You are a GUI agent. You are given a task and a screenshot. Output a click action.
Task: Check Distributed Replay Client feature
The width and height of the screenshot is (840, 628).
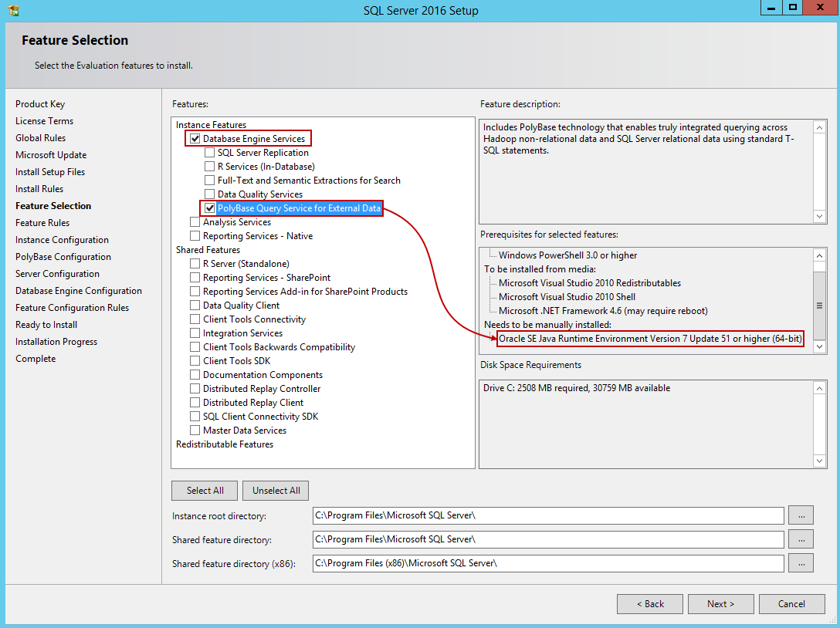(x=195, y=403)
